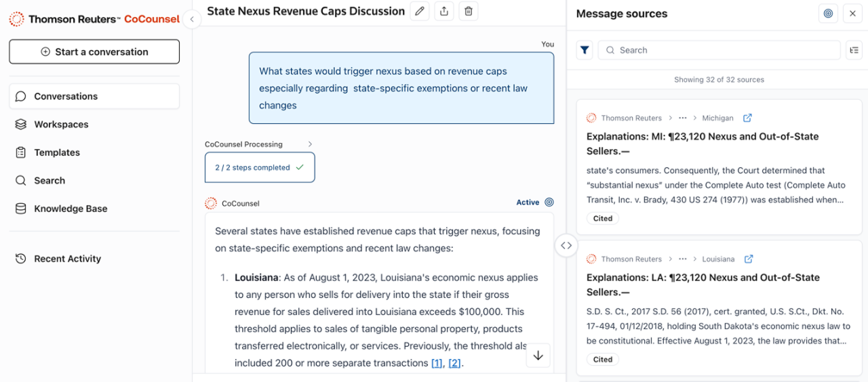Image resolution: width=868 pixels, height=382 pixels.
Task: Toggle the target icon in the Message sources header
Action: coord(828,14)
